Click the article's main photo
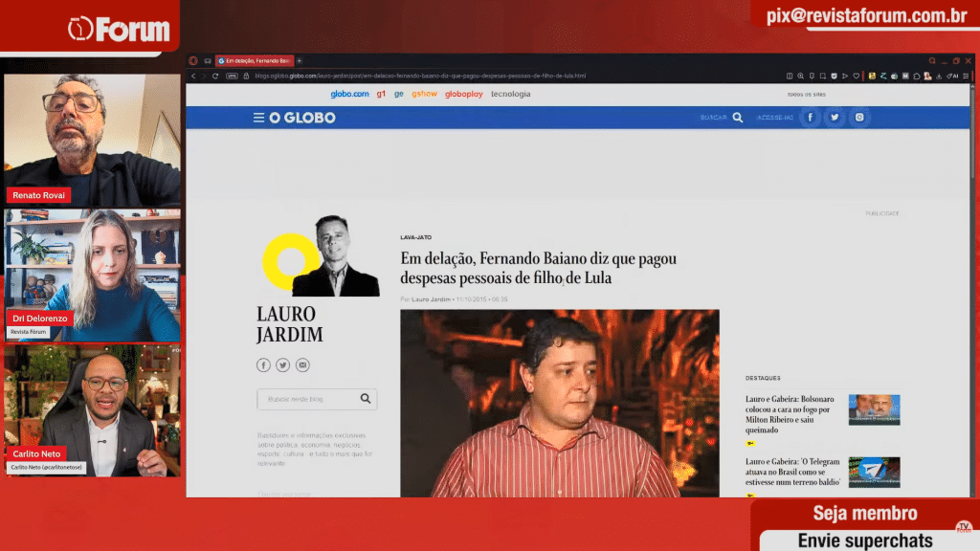980x551 pixels. click(559, 404)
